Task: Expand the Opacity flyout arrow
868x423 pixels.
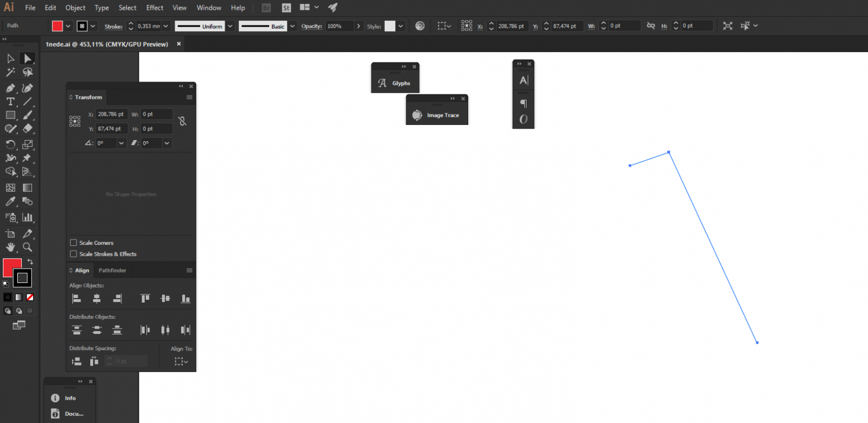Action: coord(359,26)
